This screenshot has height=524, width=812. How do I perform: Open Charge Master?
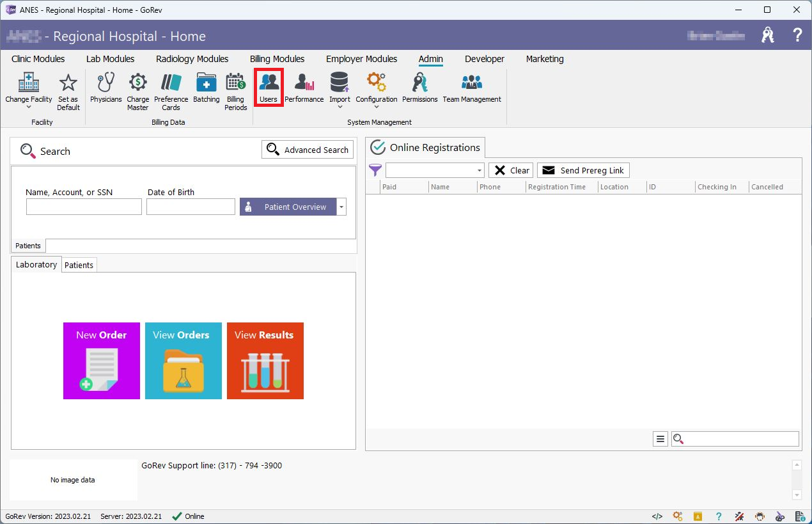(137, 91)
